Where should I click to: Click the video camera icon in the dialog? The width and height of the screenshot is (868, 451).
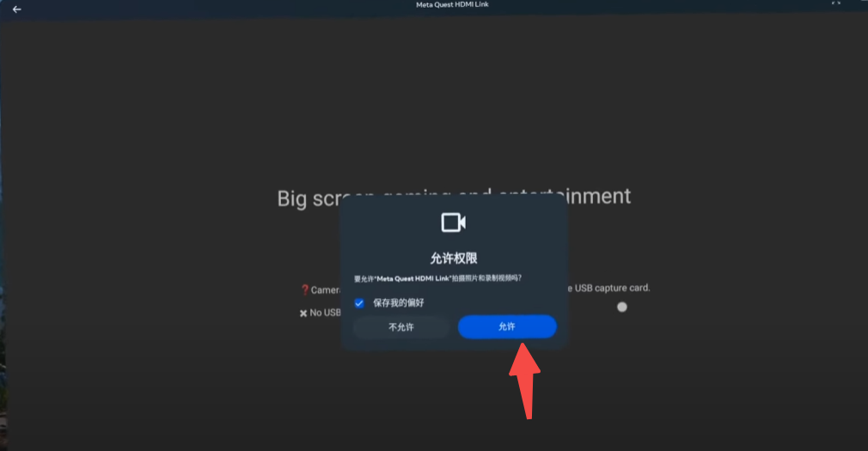[454, 222]
